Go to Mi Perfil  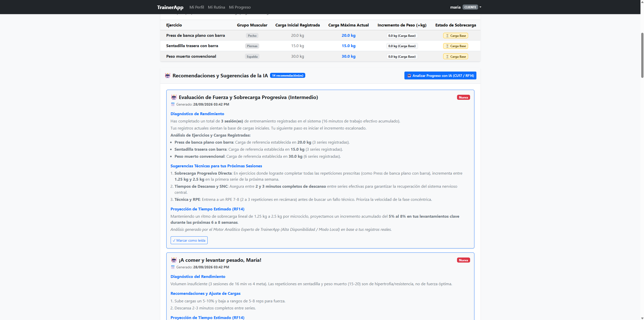197,7
